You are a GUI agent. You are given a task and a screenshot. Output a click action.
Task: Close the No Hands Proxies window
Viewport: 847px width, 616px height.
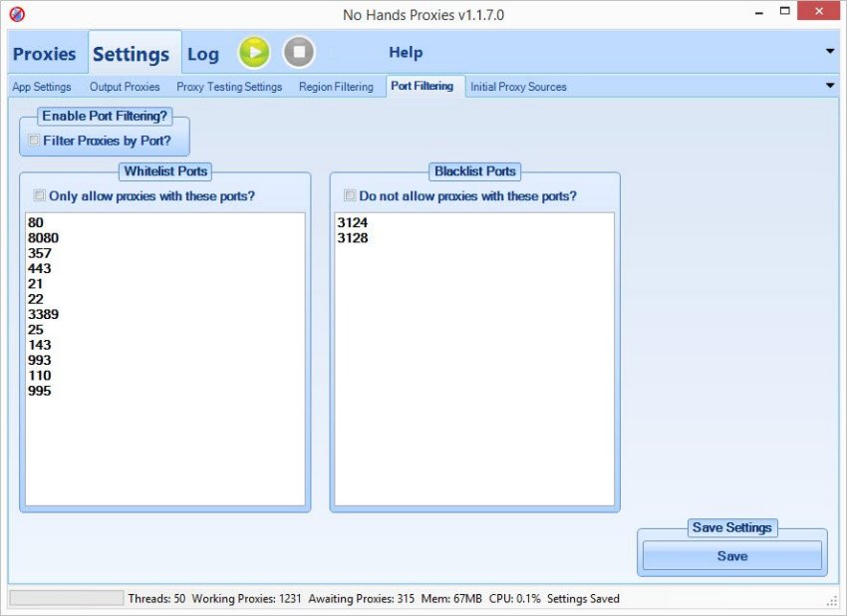819,11
